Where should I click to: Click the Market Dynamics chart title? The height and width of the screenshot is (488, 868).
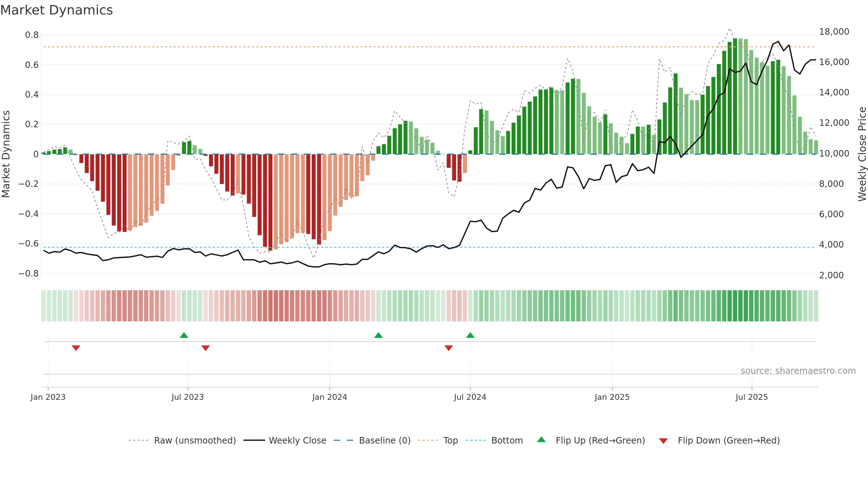[56, 10]
